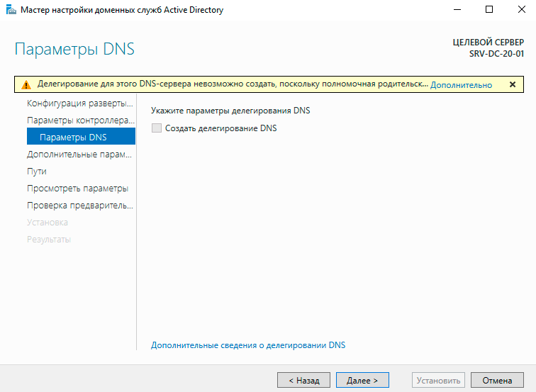
Task: Click the Укажите параметры делегирования DNS text
Action: (230, 111)
